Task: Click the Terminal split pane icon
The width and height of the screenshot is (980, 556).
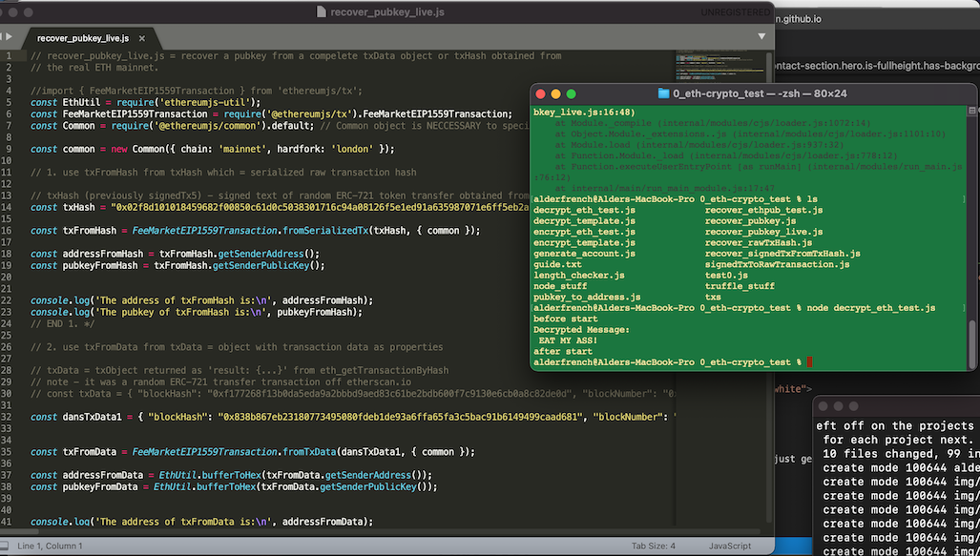Action: point(971,111)
